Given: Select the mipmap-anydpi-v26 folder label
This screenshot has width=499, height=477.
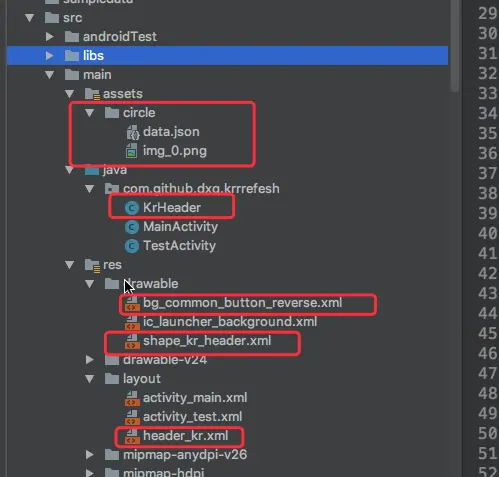Looking at the screenshot, I should (x=185, y=455).
